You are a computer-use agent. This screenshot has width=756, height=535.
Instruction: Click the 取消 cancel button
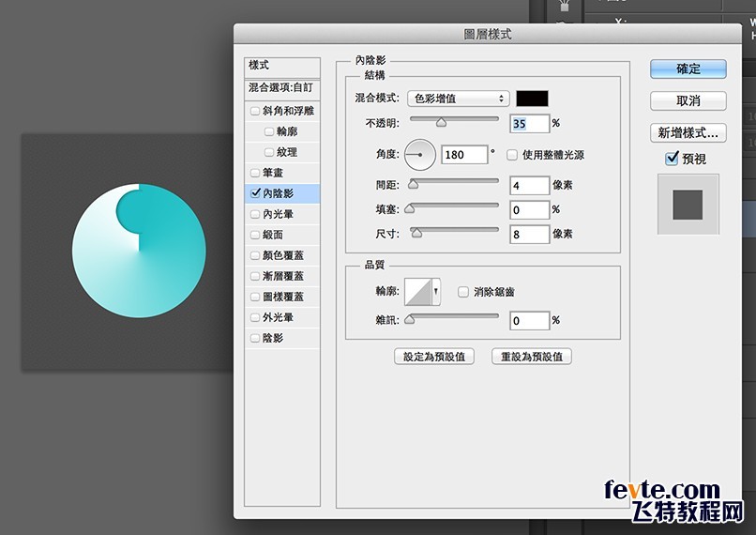[688, 100]
